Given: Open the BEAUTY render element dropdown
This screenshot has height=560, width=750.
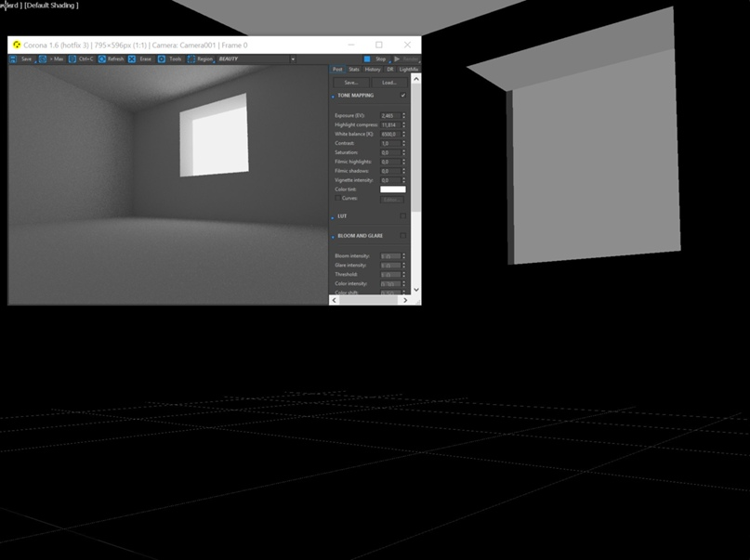Looking at the screenshot, I should [293, 59].
